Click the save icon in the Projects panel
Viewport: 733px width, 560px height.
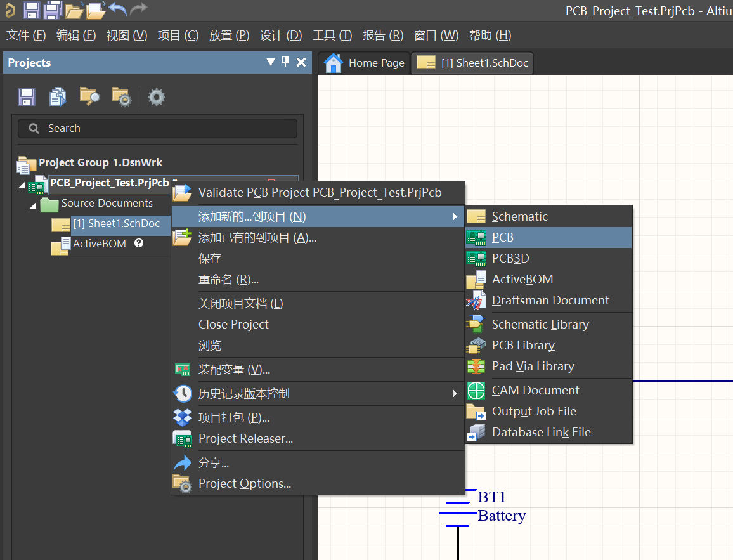pyautogui.click(x=27, y=97)
